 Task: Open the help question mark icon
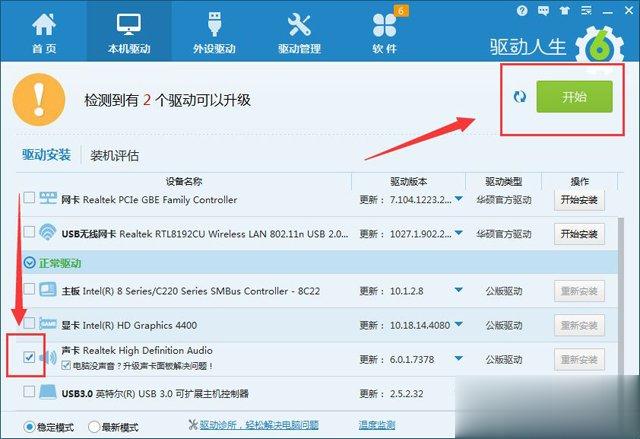pos(522,11)
